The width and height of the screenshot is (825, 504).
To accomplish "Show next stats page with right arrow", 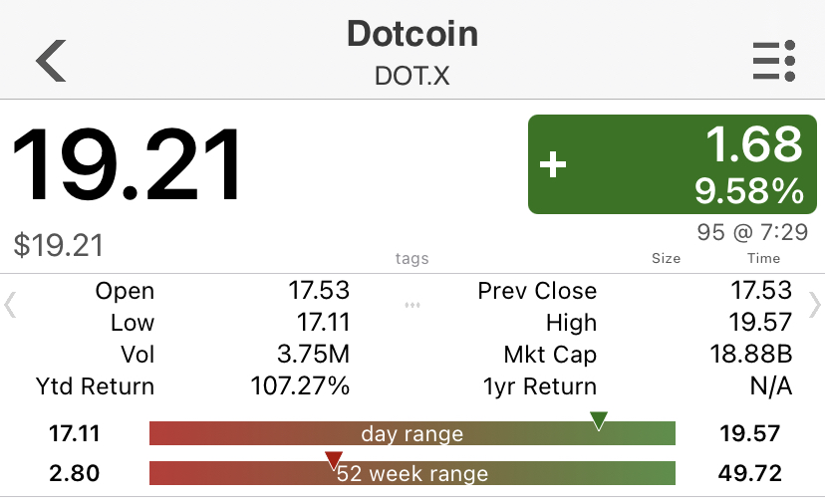I will [815, 306].
